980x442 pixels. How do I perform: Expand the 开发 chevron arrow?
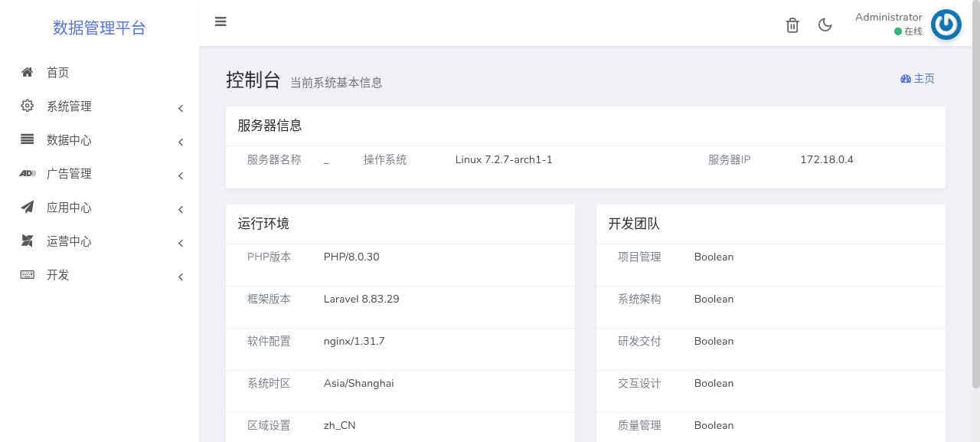pyautogui.click(x=181, y=277)
